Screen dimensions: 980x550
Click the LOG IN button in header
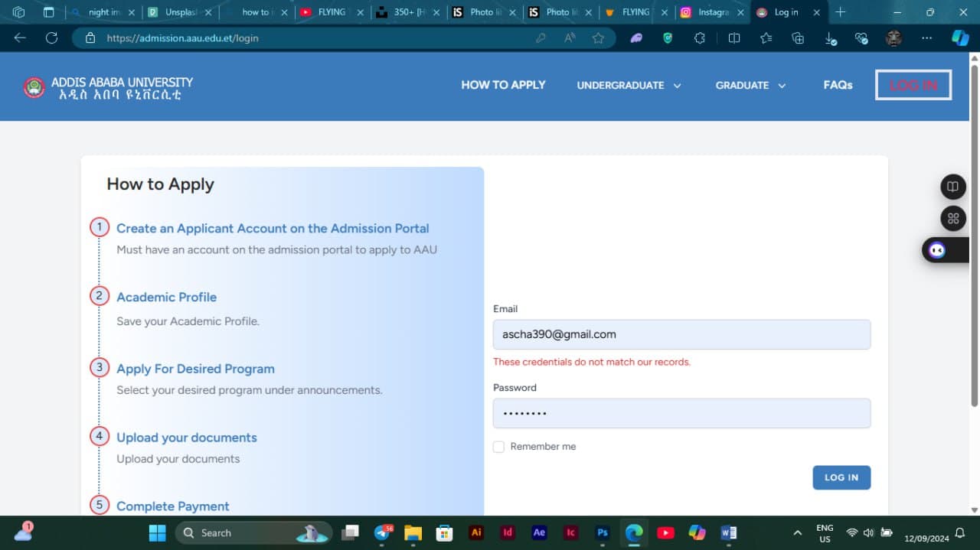(913, 85)
